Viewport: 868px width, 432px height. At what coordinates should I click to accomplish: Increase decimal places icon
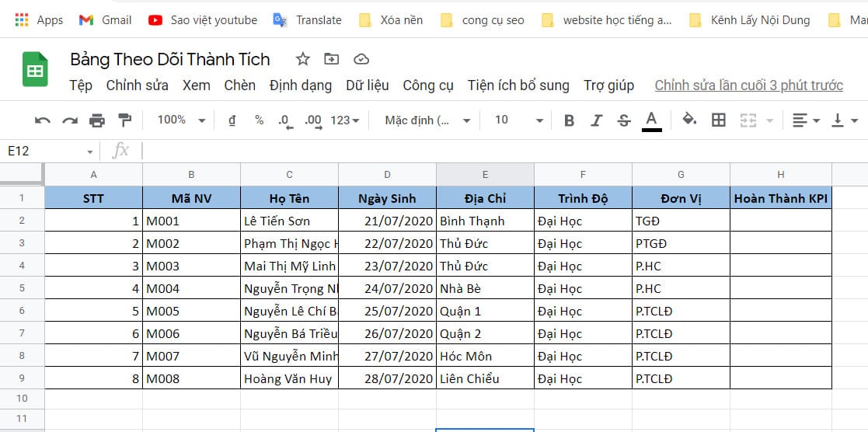tap(314, 121)
